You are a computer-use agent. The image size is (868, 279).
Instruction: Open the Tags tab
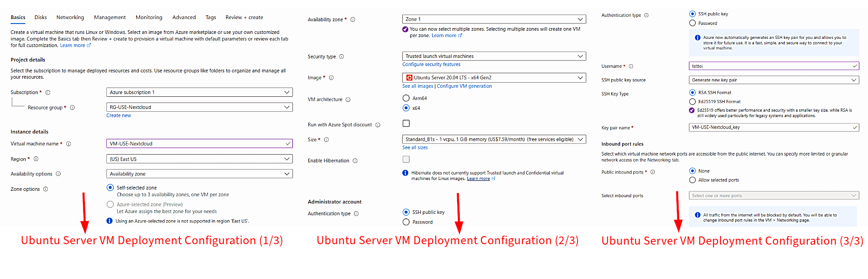tap(211, 17)
